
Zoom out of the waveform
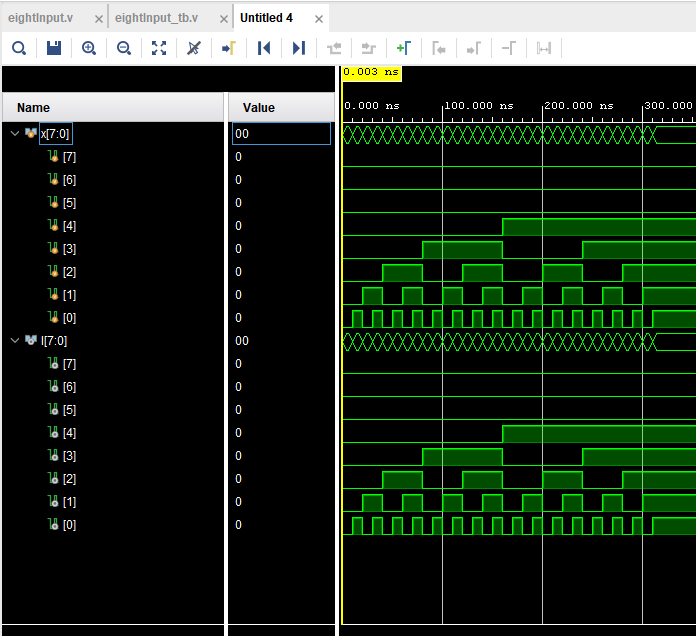click(124, 48)
